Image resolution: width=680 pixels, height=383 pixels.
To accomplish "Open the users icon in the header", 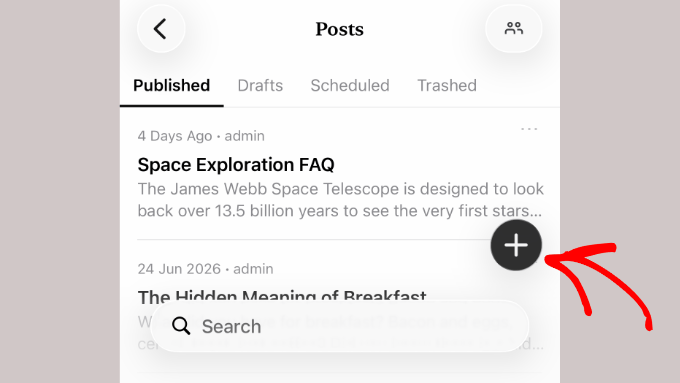I will click(513, 29).
